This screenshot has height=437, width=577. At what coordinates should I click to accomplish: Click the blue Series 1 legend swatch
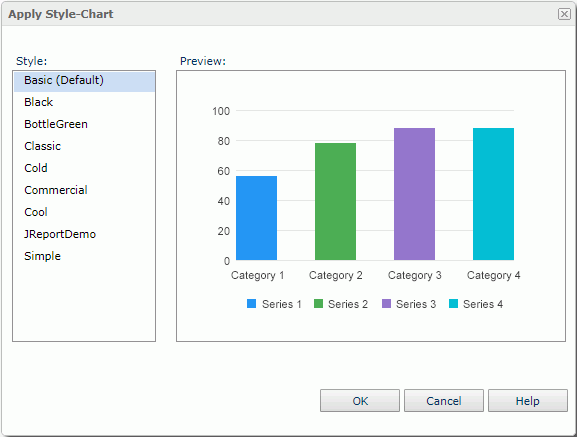[x=251, y=303]
